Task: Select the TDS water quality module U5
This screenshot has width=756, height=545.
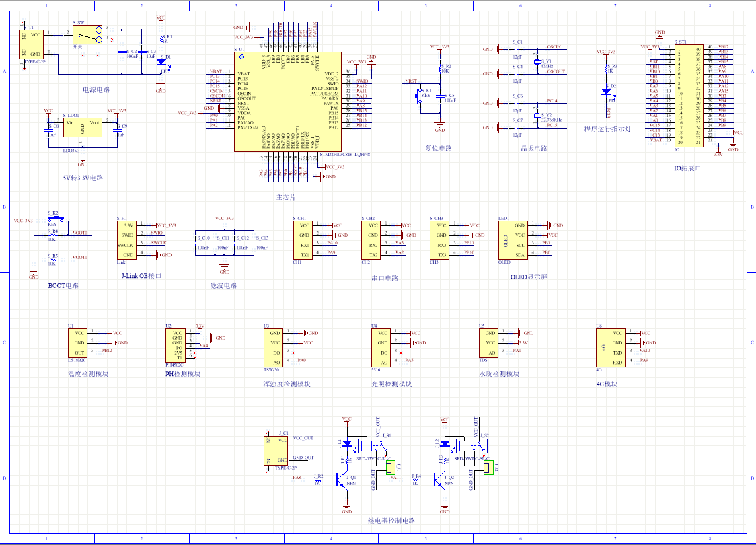Action: 489,343
